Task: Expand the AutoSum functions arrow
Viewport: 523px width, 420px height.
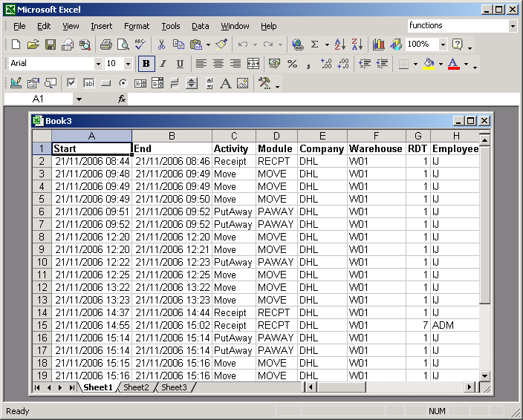Action: pos(327,45)
